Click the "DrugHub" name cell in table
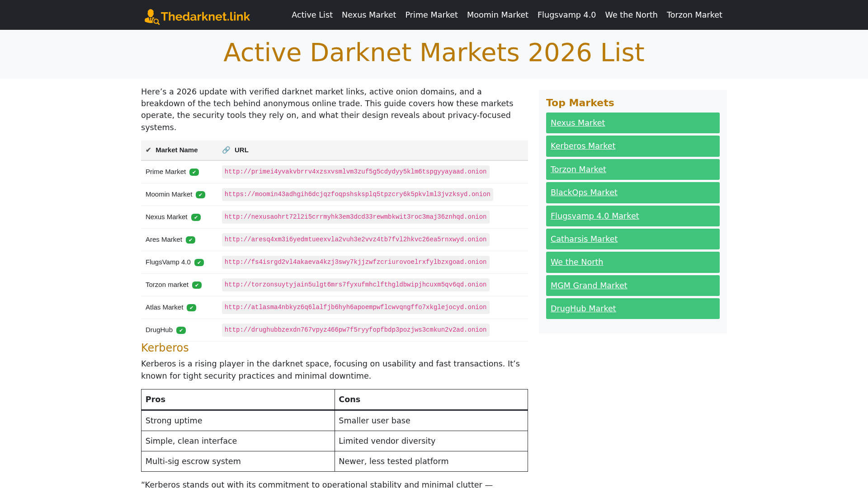Image resolution: width=868 pixels, height=488 pixels. point(159,330)
